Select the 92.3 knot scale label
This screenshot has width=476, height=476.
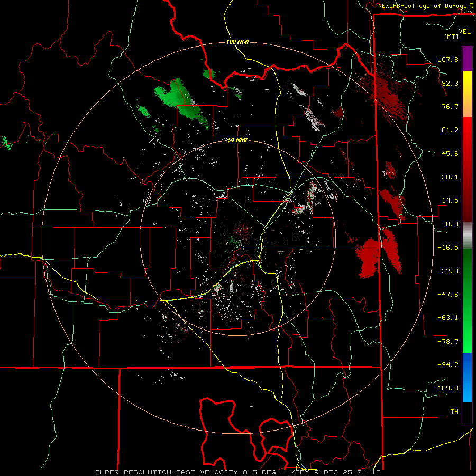(450, 83)
